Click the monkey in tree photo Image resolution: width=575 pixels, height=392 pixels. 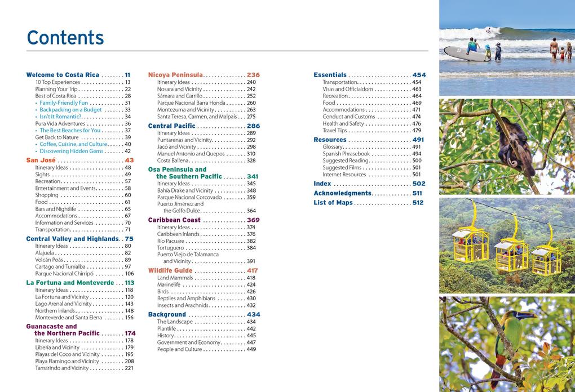(506, 146)
